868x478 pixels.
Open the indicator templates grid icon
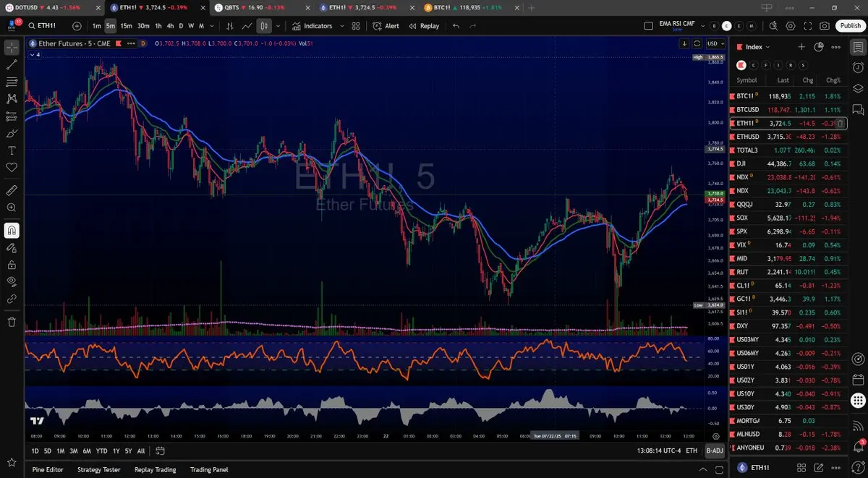coord(356,26)
